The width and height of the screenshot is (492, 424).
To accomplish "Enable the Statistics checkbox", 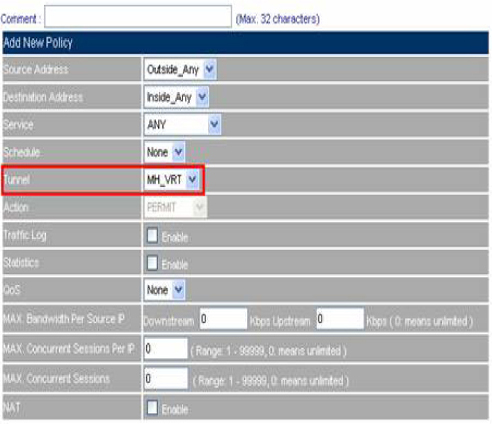I will [x=152, y=263].
